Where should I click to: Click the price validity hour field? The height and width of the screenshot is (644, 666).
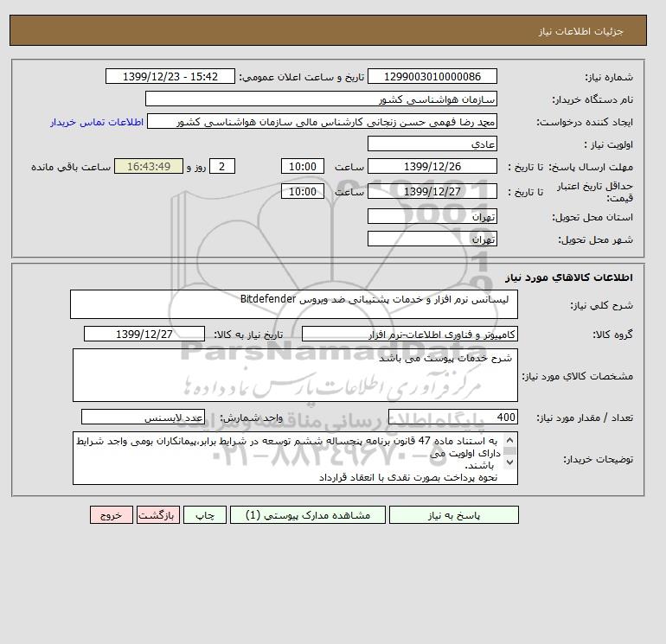[303, 191]
